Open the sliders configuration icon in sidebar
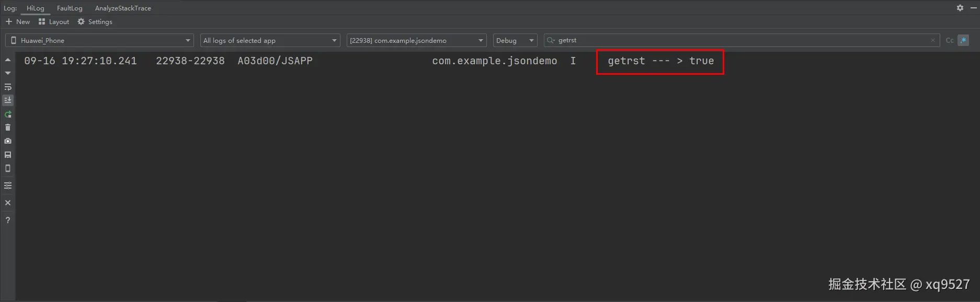980x302 pixels. 8,185
